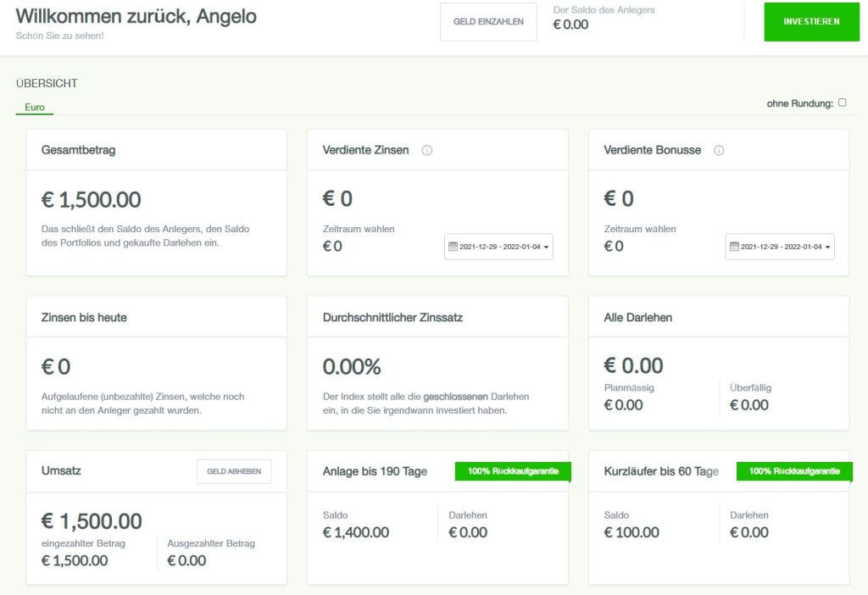Click info icon beside Verdiente Zinsen

click(x=427, y=150)
